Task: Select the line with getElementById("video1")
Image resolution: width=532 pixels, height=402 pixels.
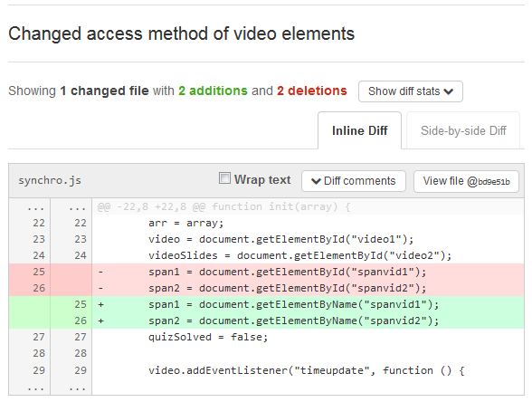Action: pos(280,239)
